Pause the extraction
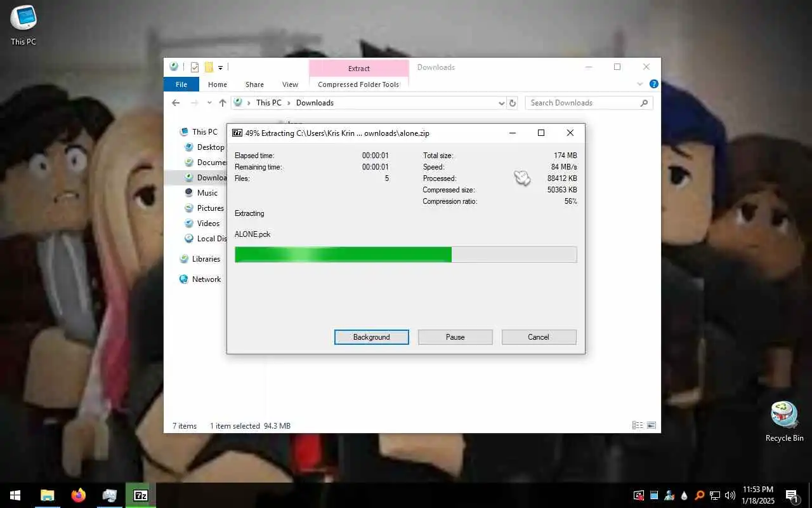The height and width of the screenshot is (508, 812). (x=455, y=337)
